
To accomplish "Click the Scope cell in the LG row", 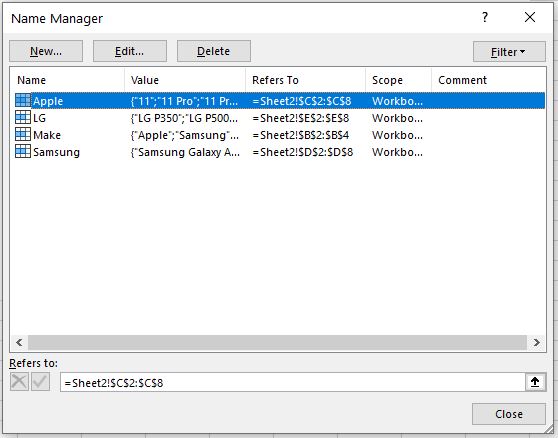I will point(398,118).
